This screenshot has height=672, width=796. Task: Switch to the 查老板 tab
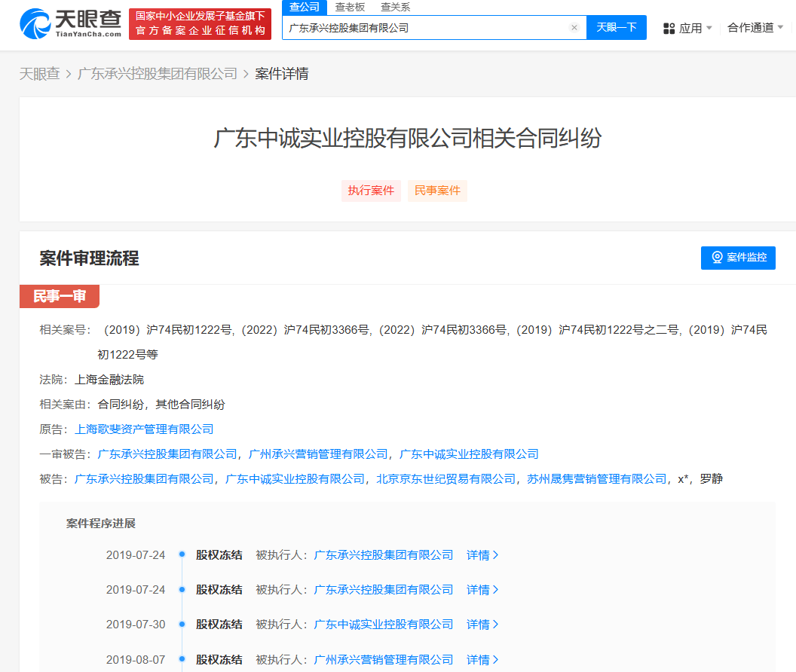pyautogui.click(x=350, y=7)
